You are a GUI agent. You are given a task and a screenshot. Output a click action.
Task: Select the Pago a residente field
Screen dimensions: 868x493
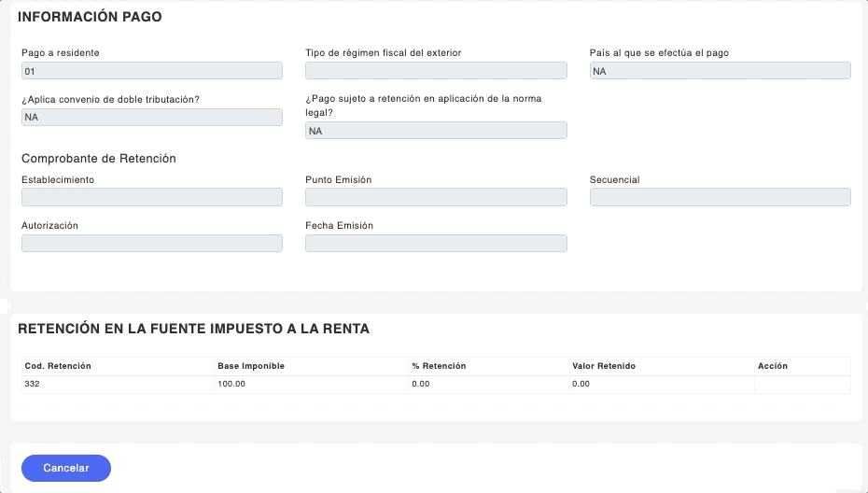point(151,71)
